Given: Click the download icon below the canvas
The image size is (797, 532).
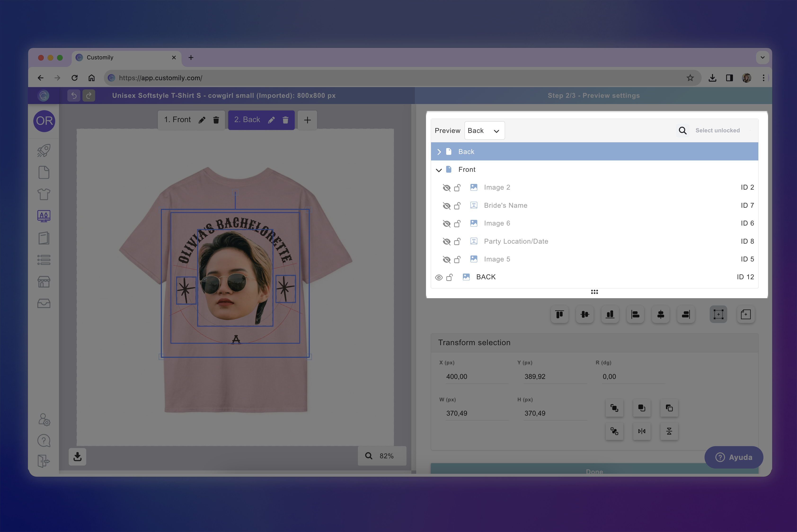Looking at the screenshot, I should 77,457.
